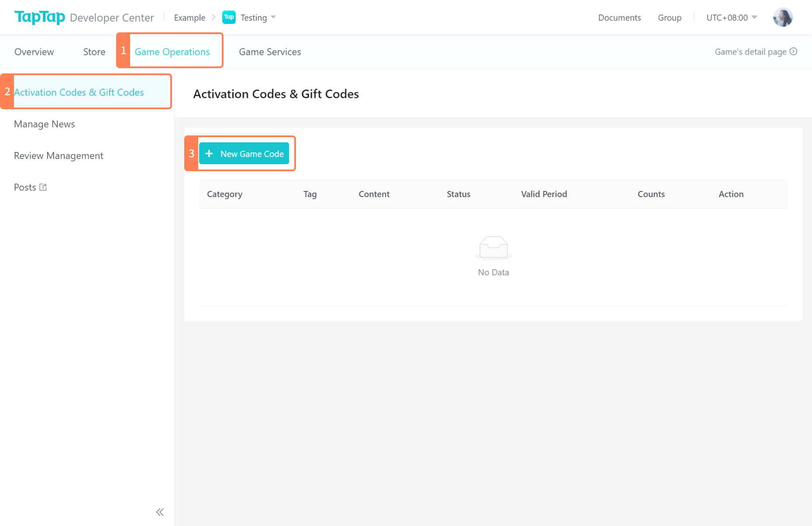Go to Review Management in sidebar
This screenshot has height=526, width=812.
[x=58, y=156]
